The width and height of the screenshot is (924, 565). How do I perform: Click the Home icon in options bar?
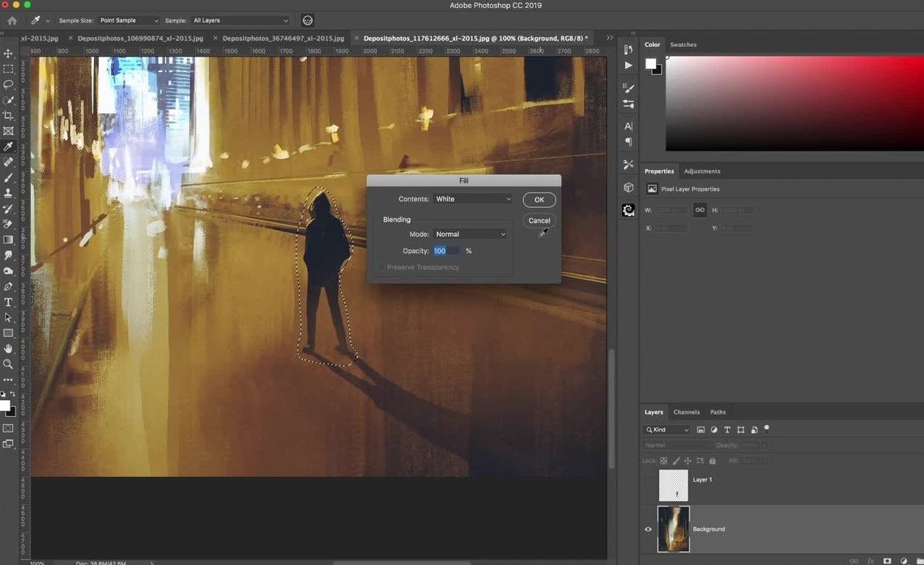(12, 20)
